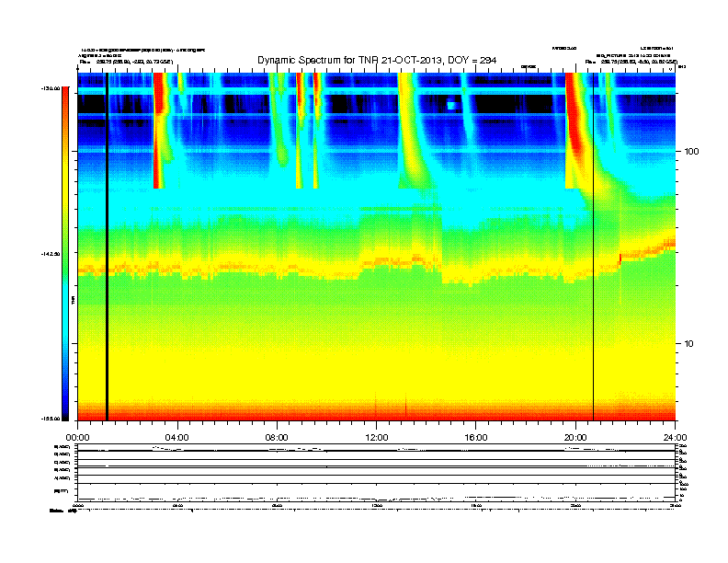
Task: Select the 12:00 time axis label
Action: coord(377,438)
